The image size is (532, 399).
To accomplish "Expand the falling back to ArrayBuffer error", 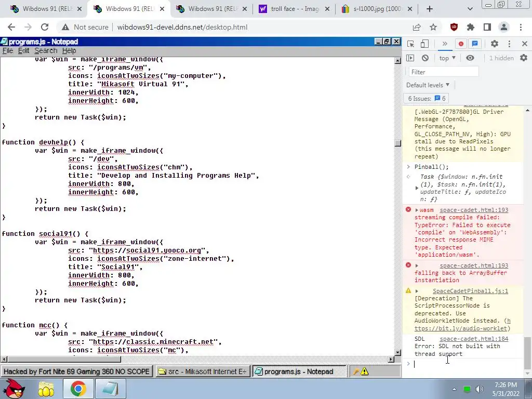I will pyautogui.click(x=417, y=265).
